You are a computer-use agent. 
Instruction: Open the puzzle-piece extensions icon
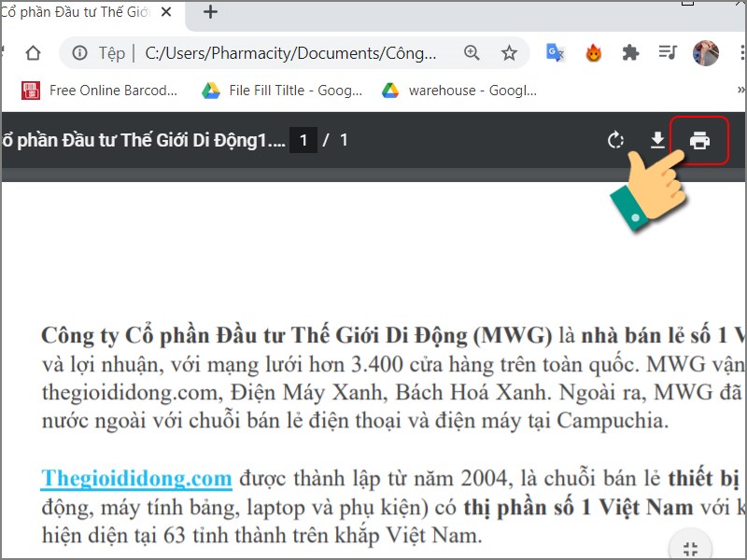tap(631, 53)
